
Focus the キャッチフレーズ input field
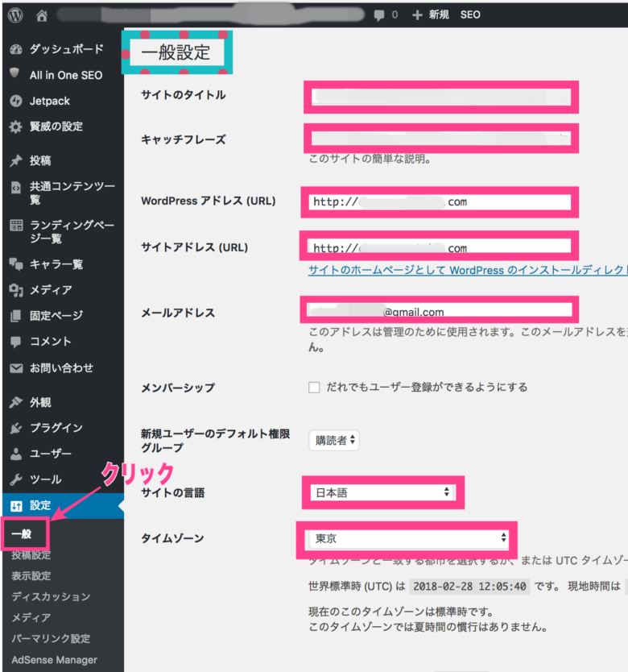(x=441, y=138)
